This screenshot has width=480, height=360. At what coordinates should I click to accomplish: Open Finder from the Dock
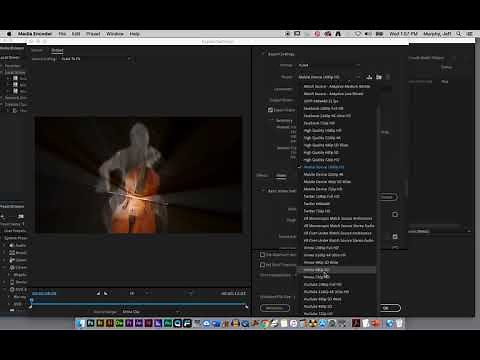pos(81,323)
